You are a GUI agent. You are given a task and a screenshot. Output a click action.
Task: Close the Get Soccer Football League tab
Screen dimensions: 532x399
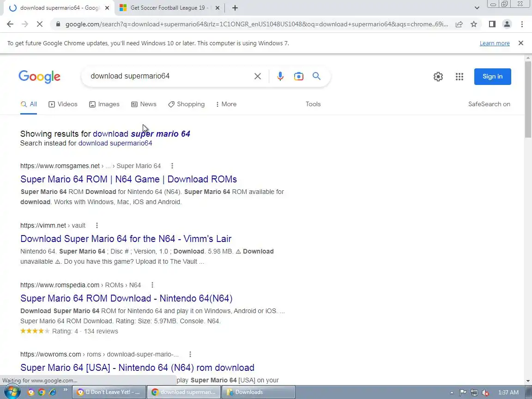(x=218, y=8)
